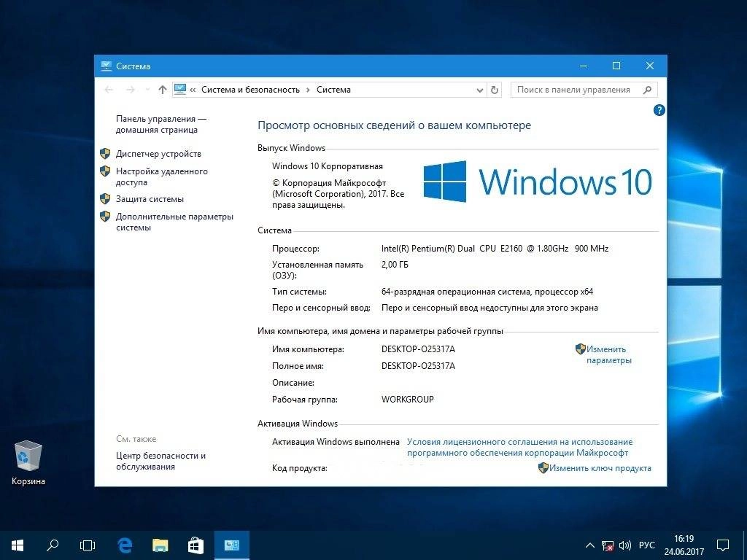
Task: Open license terms link 'Условия лицензионного соглашения'
Action: 519,448
